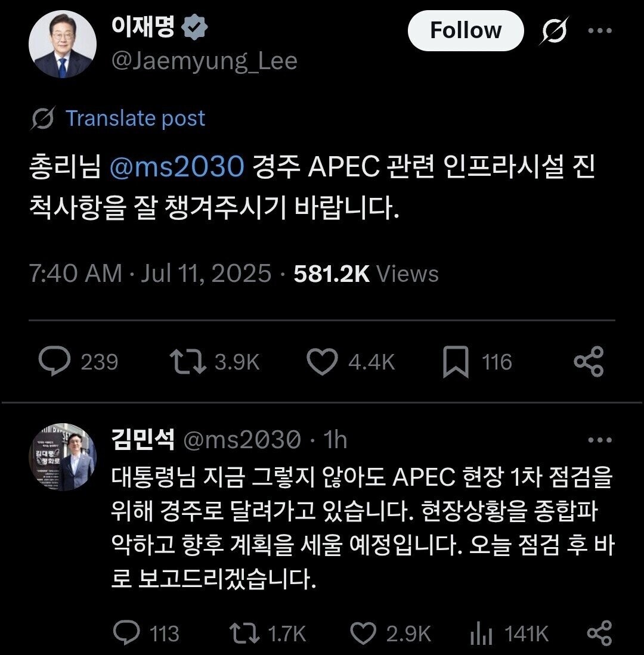Open the profile picture of @Jaemyung_Lee
Viewport: 644px width, 655px height.
[62, 44]
